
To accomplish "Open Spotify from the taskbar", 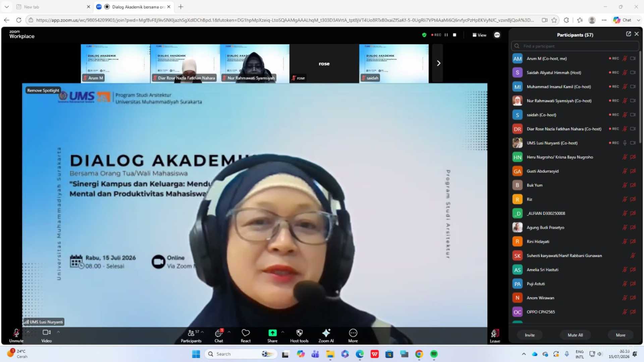I will click(x=434, y=354).
